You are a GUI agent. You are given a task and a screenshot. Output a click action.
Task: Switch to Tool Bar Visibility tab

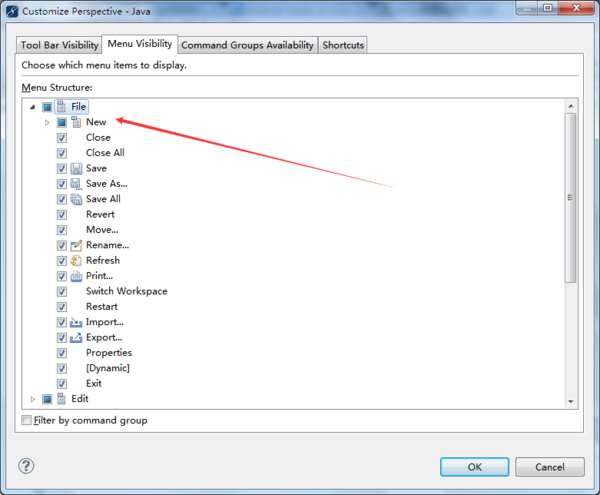[59, 45]
